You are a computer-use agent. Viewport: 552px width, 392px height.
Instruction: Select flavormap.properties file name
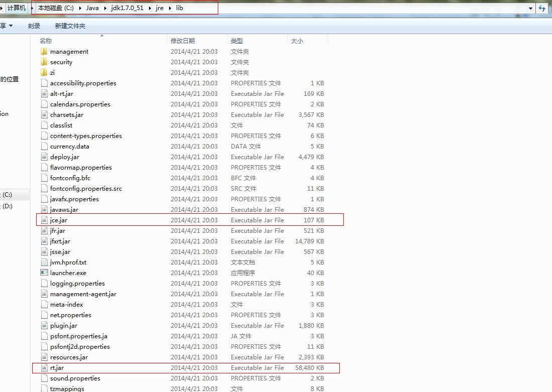[81, 167]
